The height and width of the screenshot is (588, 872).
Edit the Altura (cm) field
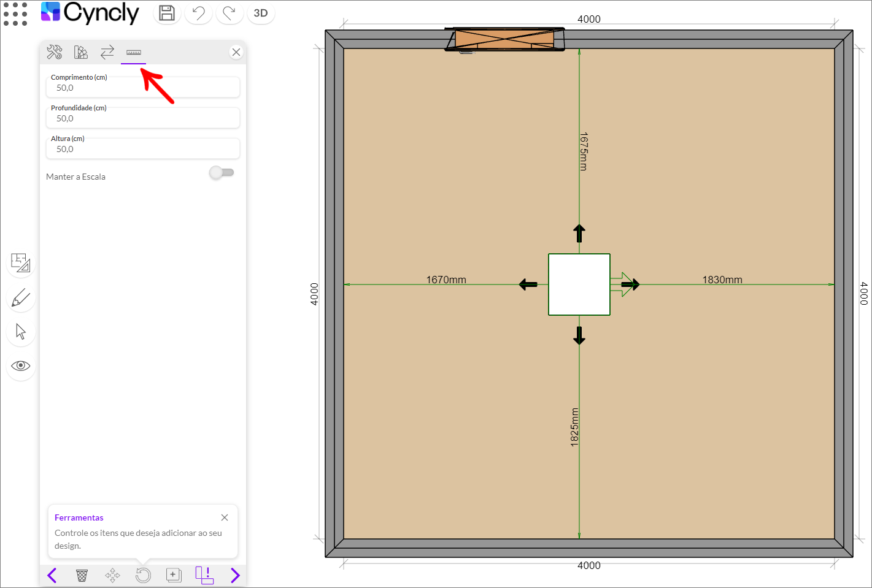pyautogui.click(x=143, y=148)
